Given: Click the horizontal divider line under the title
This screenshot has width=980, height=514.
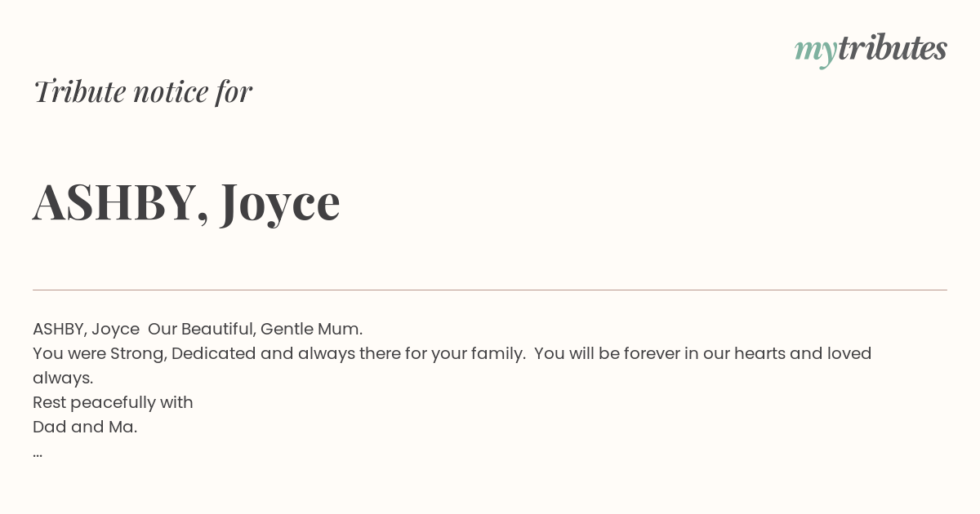Looking at the screenshot, I should pos(490,290).
